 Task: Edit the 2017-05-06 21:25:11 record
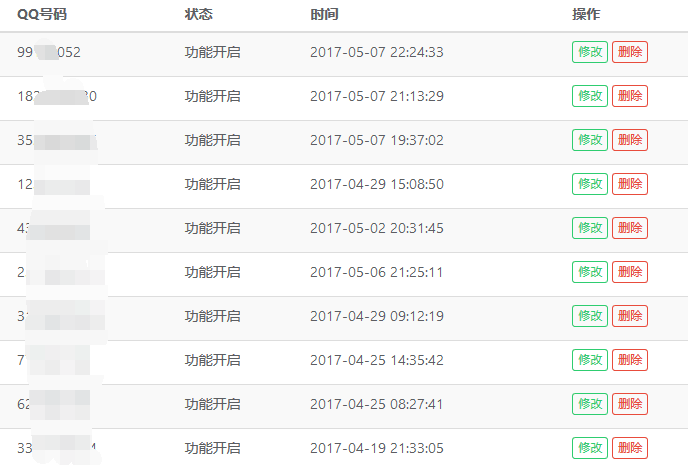pyautogui.click(x=590, y=272)
